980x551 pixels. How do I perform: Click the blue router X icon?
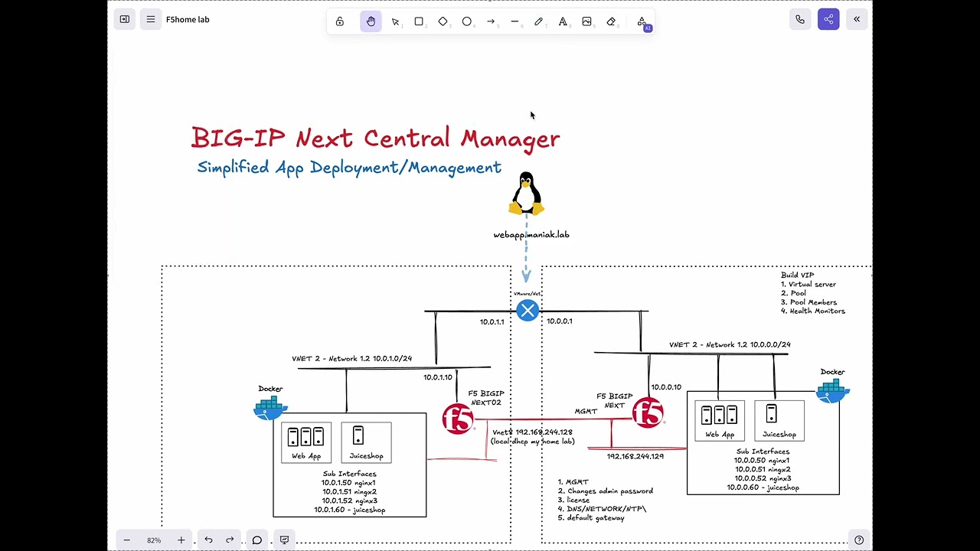[x=528, y=310]
